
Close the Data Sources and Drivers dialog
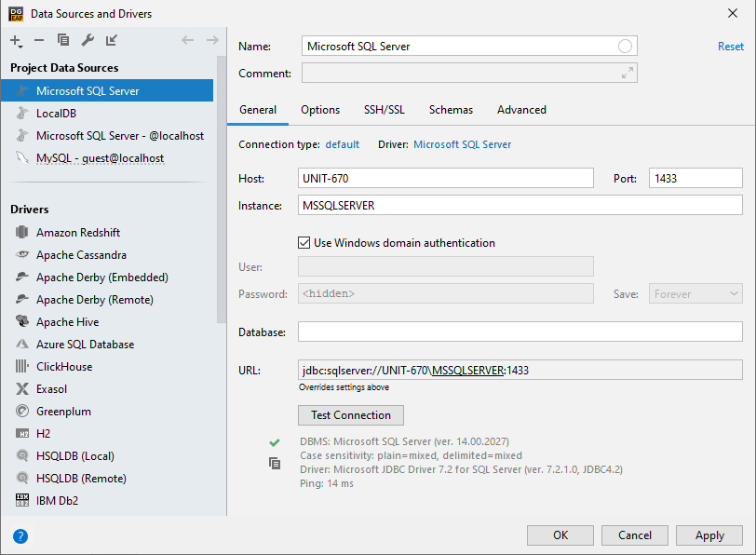733,13
